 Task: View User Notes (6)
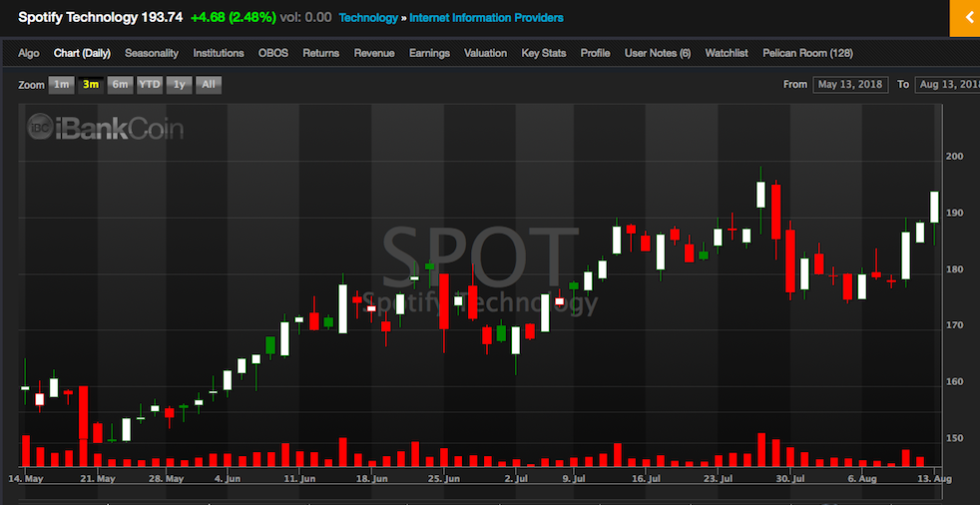(658, 53)
